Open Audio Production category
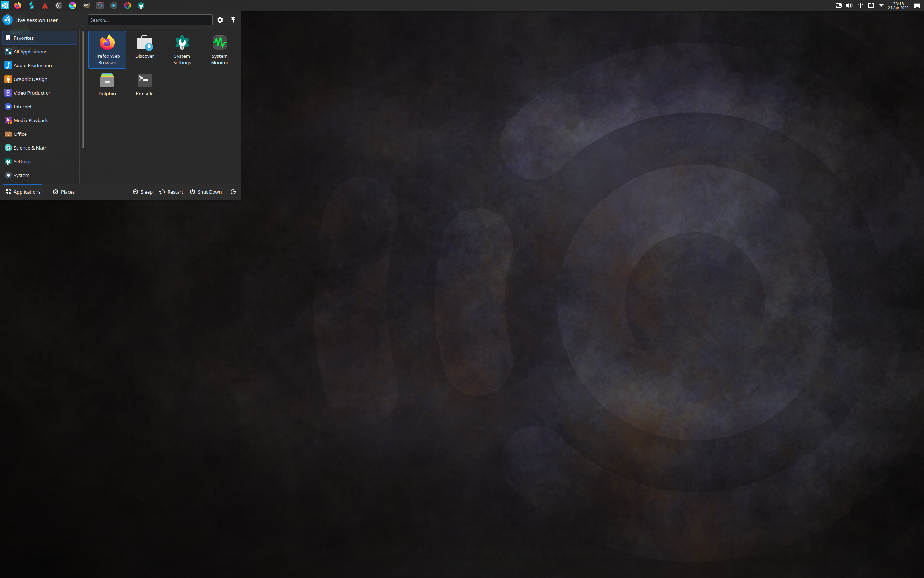The image size is (924, 578). (x=40, y=65)
